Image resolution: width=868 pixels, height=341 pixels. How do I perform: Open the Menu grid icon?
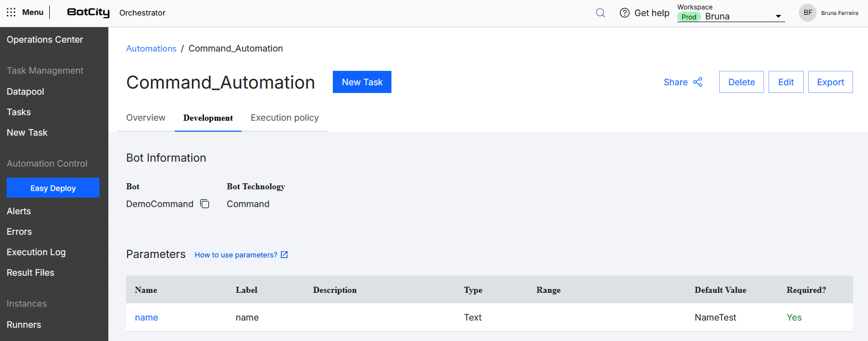pos(11,12)
